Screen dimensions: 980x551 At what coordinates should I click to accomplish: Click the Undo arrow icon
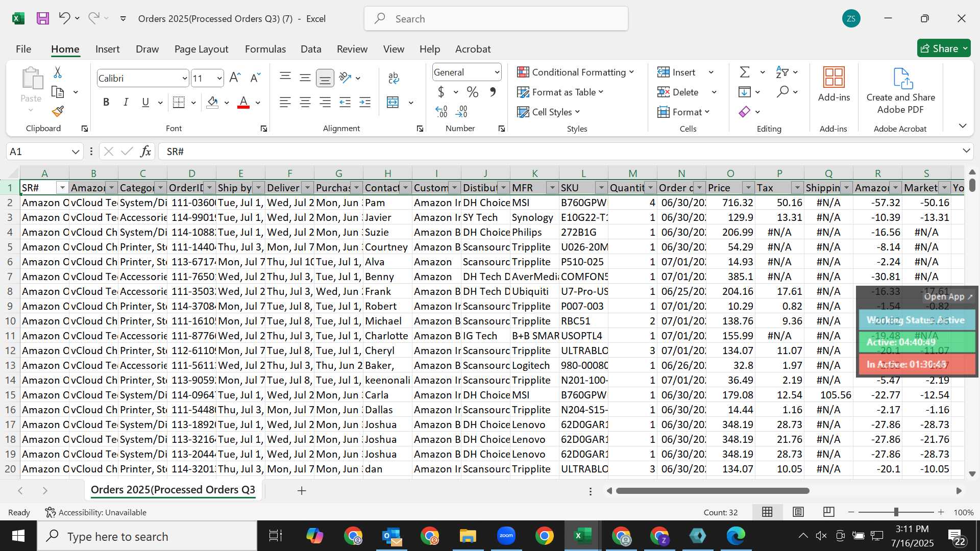click(x=64, y=18)
